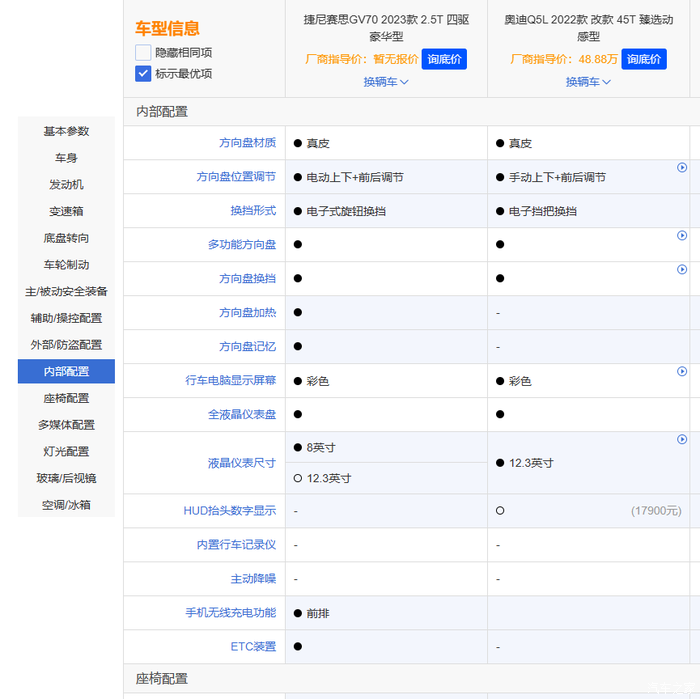Screen dimensions: 700x699
Task: Uncheck the 标示最优项 checkbox
Action: (x=143, y=73)
